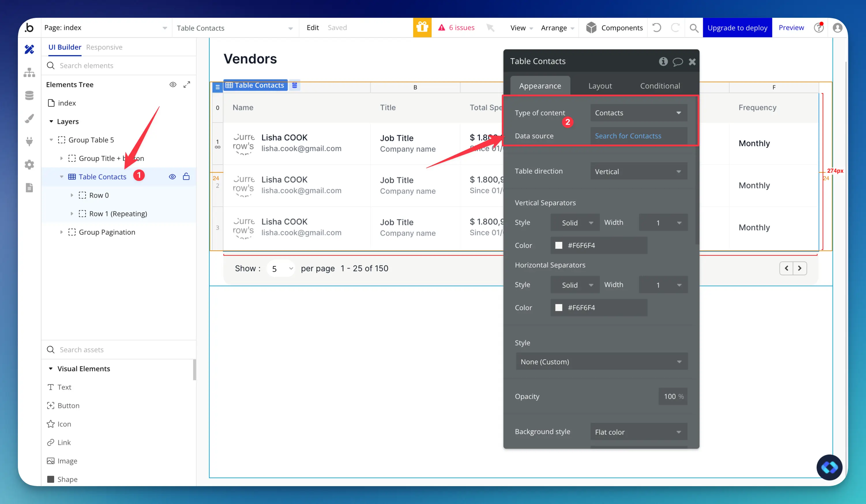Open the chat widget bubble
The image size is (866, 504).
click(x=829, y=467)
